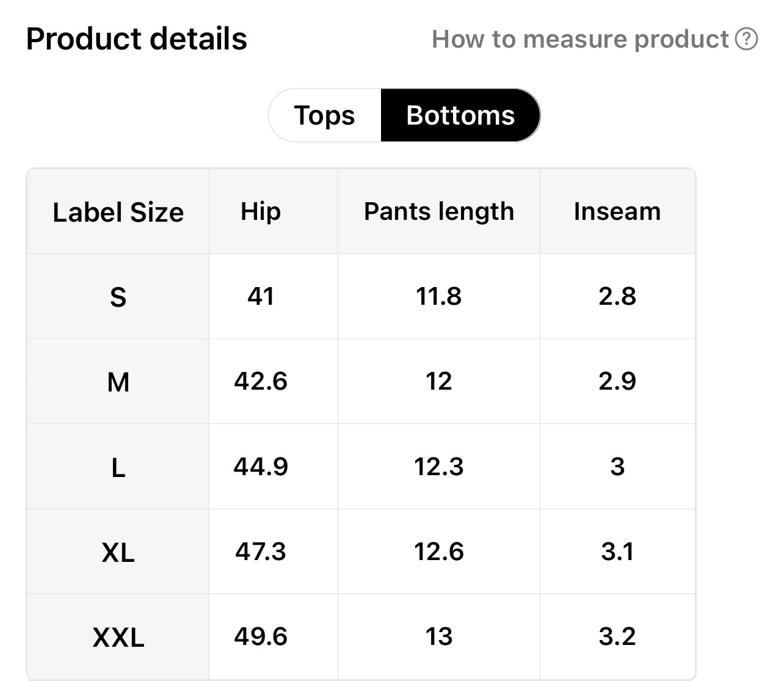Open How to measure product link
The width and height of the screenshot is (784, 681).
(580, 39)
